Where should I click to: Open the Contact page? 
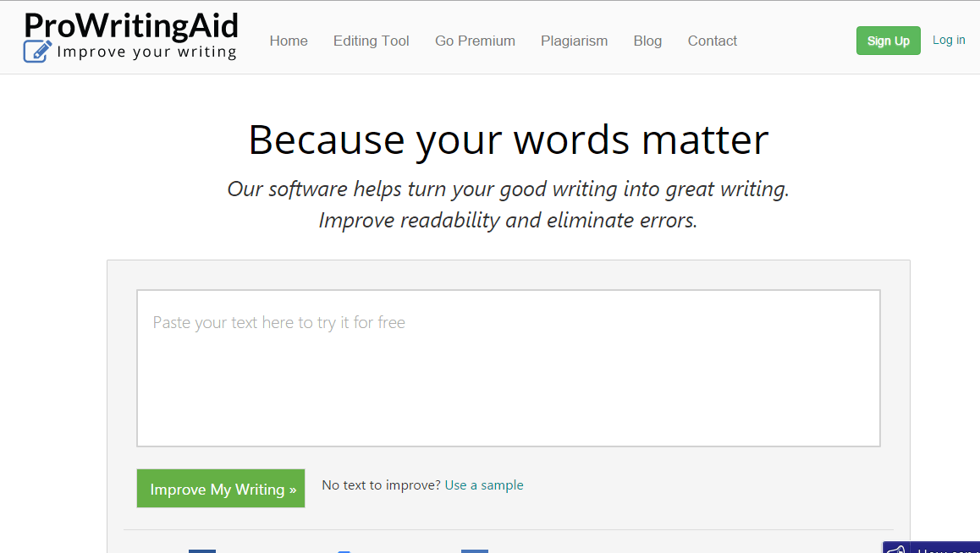point(713,41)
